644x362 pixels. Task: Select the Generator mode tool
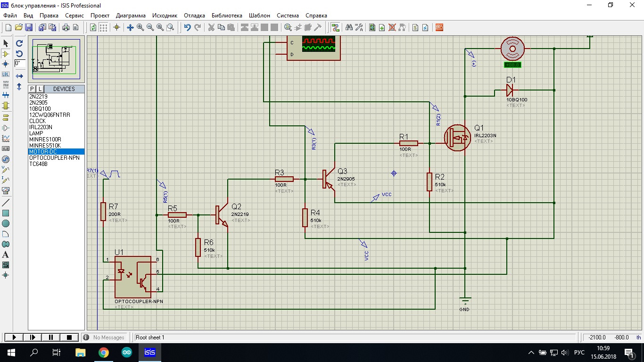pos(6,159)
